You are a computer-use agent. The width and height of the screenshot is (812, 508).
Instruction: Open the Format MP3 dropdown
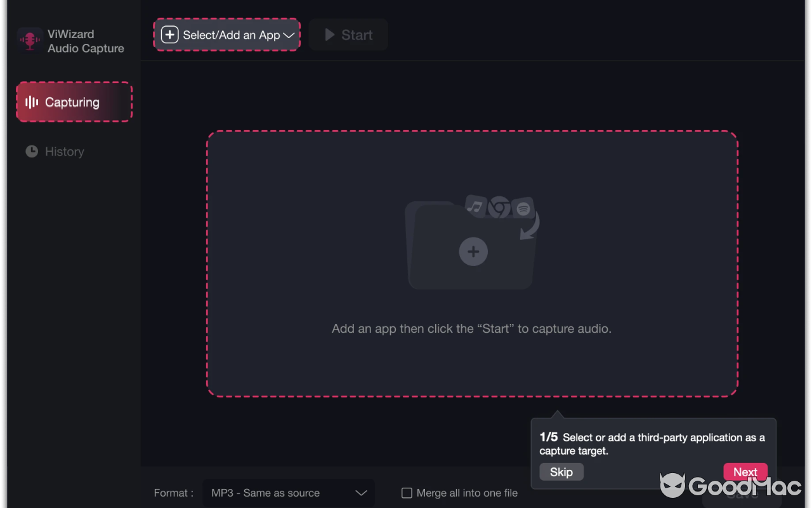289,493
